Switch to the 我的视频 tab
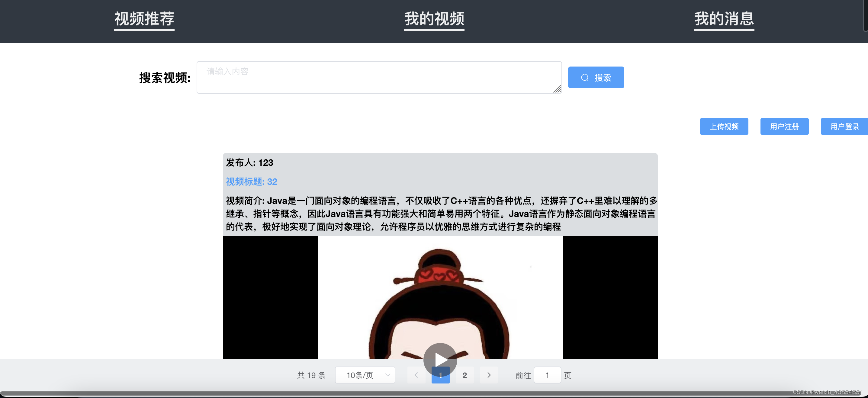This screenshot has height=398, width=868. [x=434, y=19]
